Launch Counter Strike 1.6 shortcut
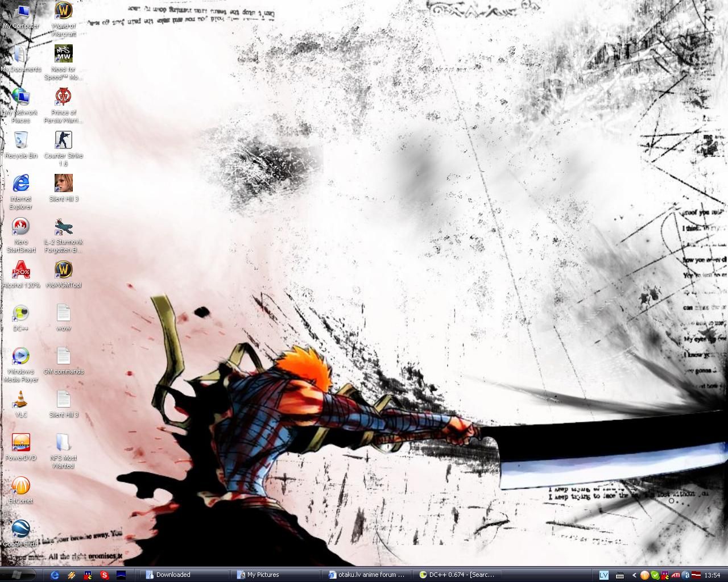Viewport: 728px width, 582px height. tap(64, 149)
